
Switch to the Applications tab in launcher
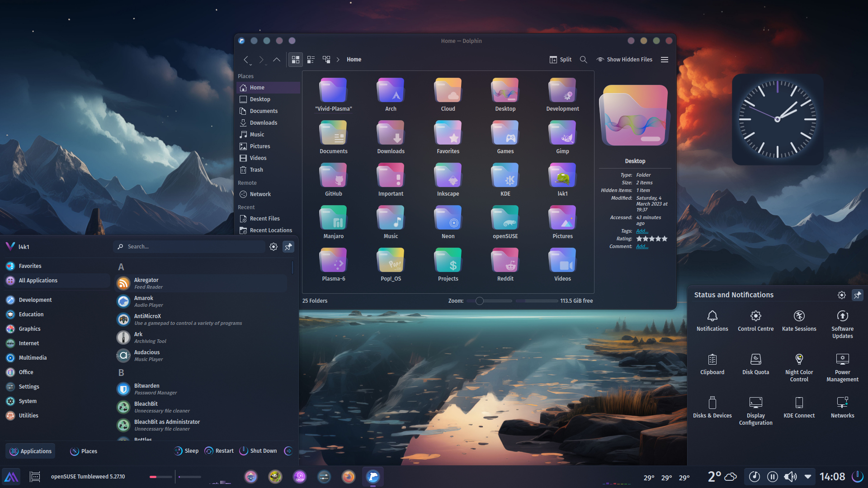point(30,451)
